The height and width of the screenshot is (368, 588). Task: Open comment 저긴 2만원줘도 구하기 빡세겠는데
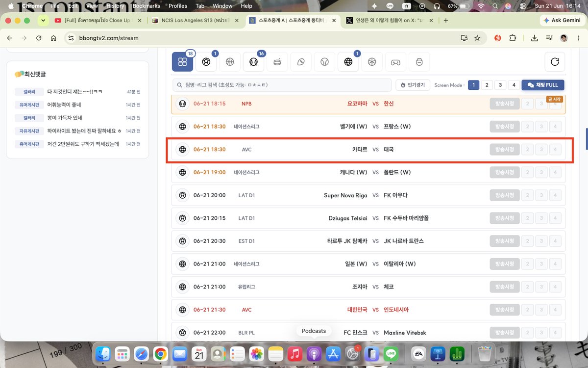83,144
